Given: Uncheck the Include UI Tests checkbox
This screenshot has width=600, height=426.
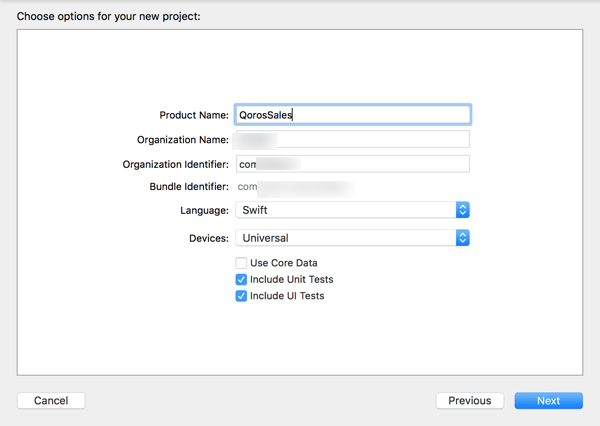Looking at the screenshot, I should (x=241, y=296).
